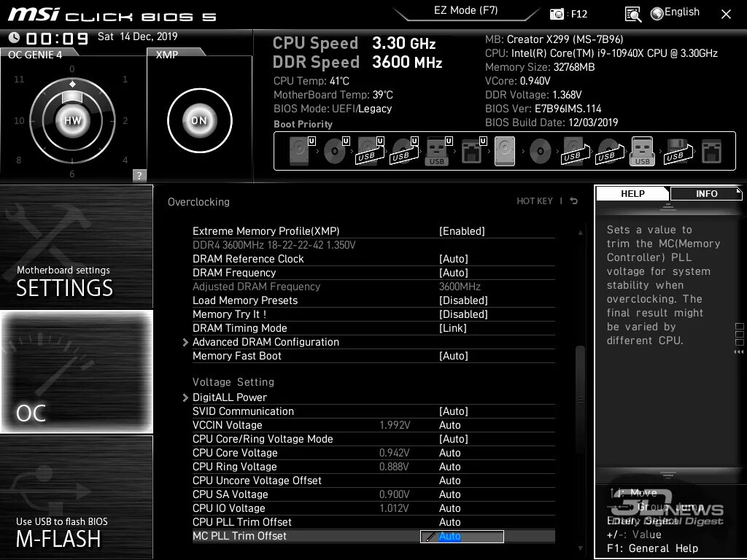Image resolution: width=747 pixels, height=560 pixels.
Task: Open CPU Core/Ring Voltage Mode [Auto] value
Action: coord(453,438)
